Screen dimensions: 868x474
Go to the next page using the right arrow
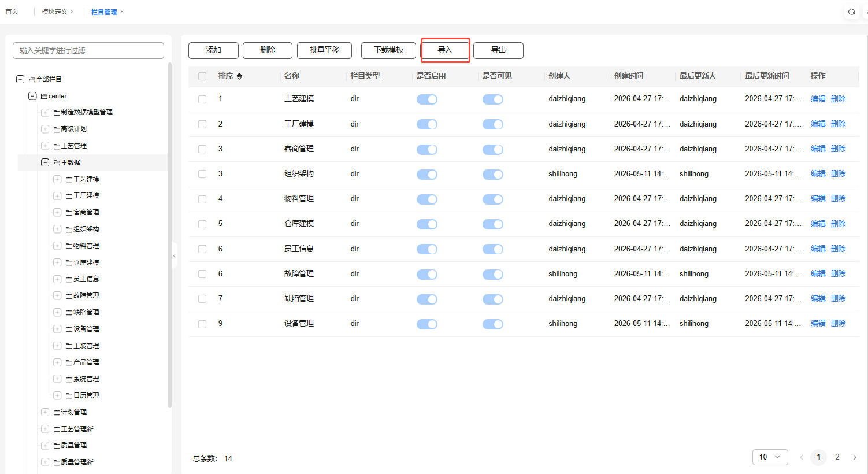click(855, 457)
